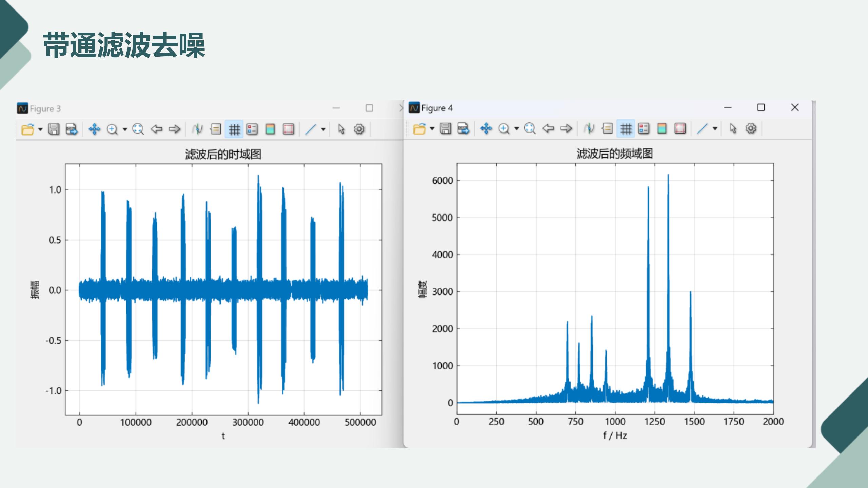The height and width of the screenshot is (488, 868).
Task: Click the Figure 4 app icon in title bar
Action: tap(414, 108)
